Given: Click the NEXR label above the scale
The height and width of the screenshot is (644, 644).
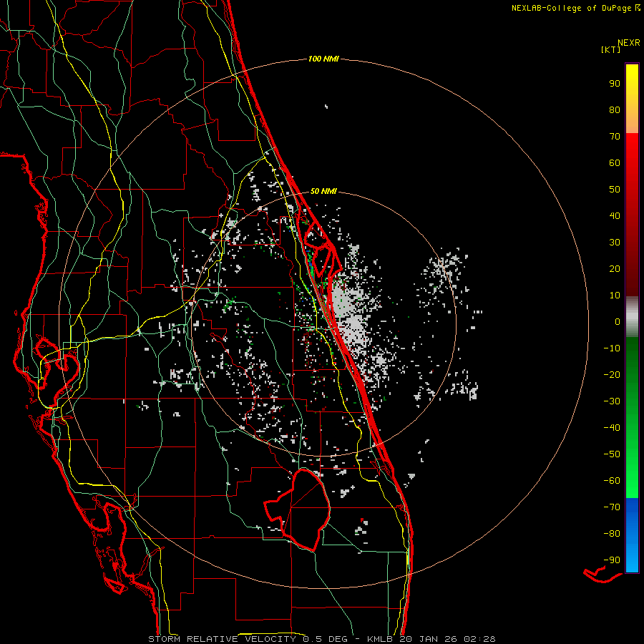Looking at the screenshot, I should coord(629,43).
